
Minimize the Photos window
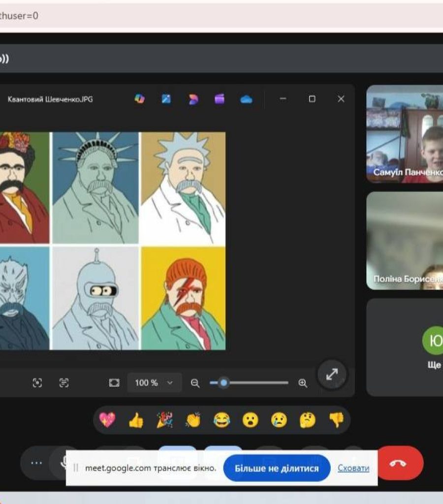pos(283,99)
